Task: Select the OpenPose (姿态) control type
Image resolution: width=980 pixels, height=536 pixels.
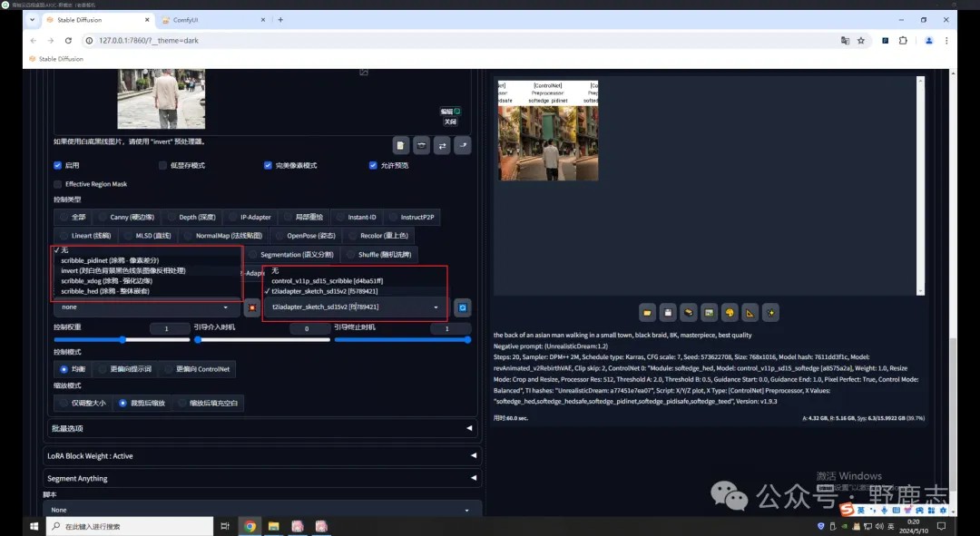Action: pyautogui.click(x=306, y=236)
